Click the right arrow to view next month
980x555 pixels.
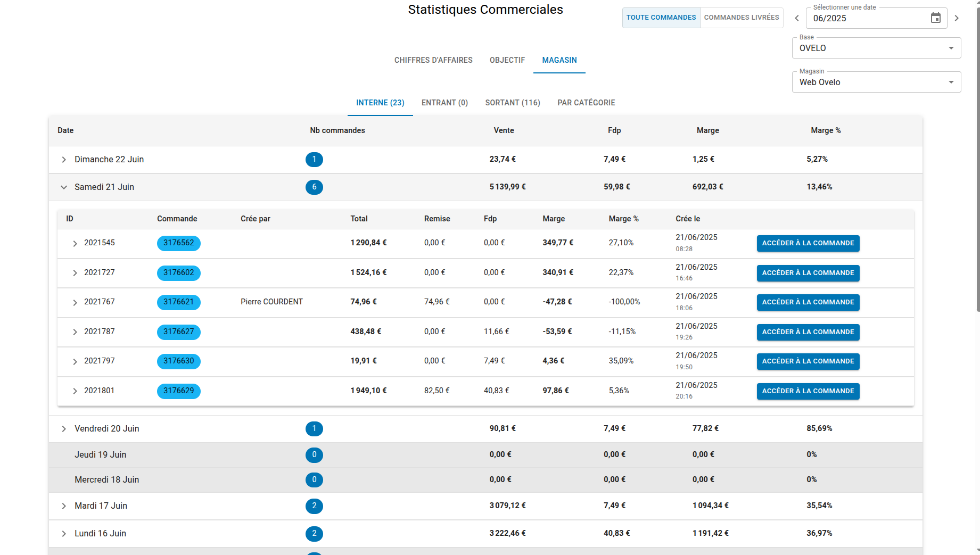pos(957,18)
